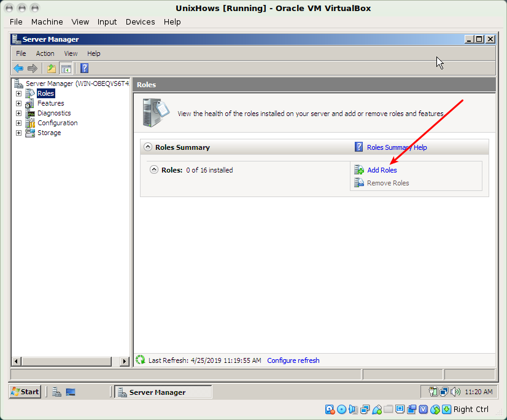The width and height of the screenshot is (507, 420).
Task: Open the VirtualBox View menu
Action: [80, 21]
